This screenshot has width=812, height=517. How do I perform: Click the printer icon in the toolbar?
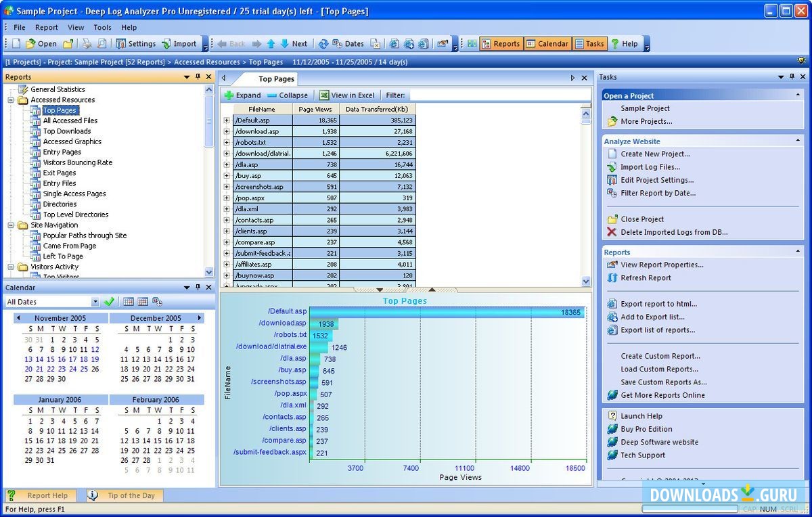tap(87, 43)
